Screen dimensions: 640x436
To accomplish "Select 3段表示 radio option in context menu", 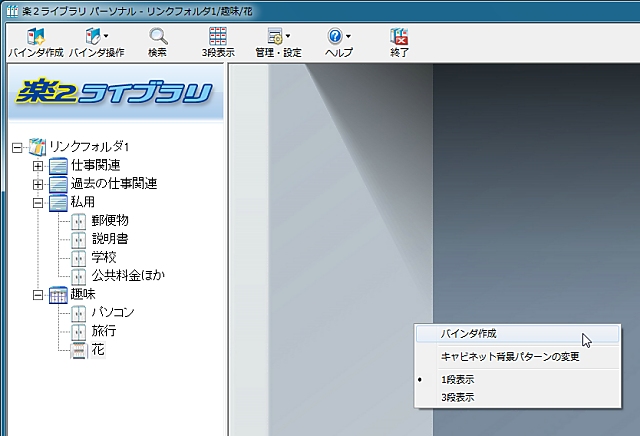I will coord(518,398).
